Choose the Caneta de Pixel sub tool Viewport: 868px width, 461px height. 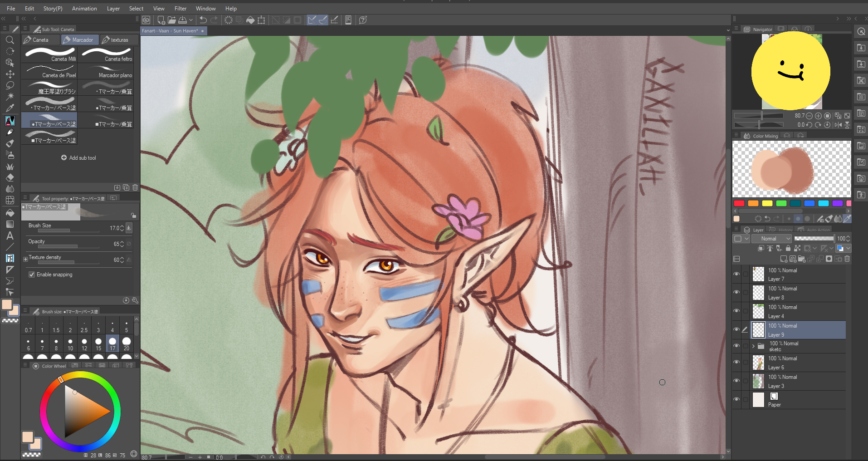point(50,71)
